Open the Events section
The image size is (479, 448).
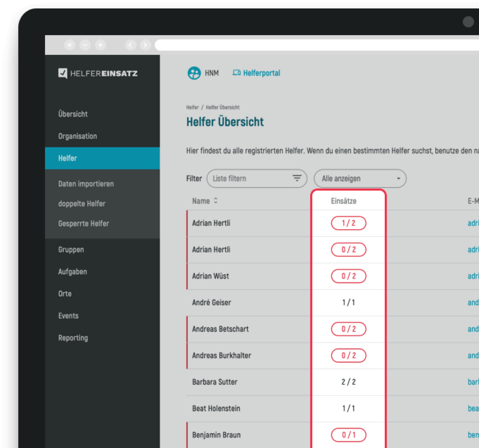pyautogui.click(x=68, y=316)
